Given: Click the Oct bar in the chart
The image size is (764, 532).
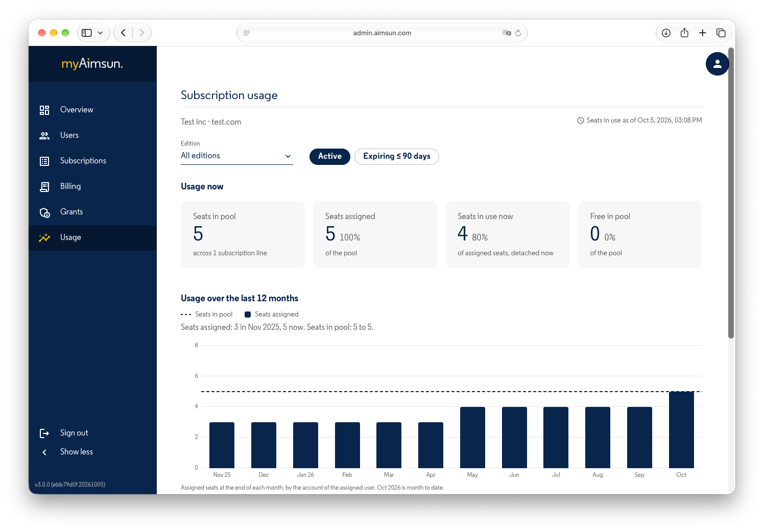Looking at the screenshot, I should (681, 430).
